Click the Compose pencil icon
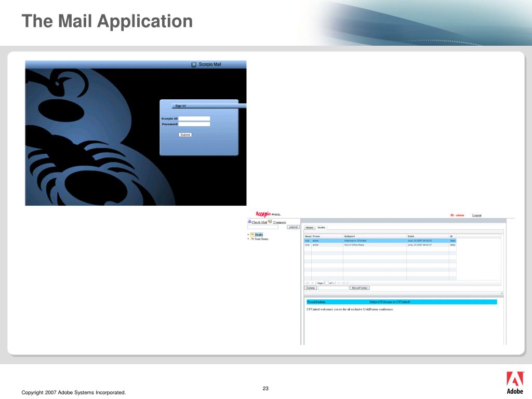Image resolution: width=532 pixels, height=399 pixels. click(x=270, y=221)
